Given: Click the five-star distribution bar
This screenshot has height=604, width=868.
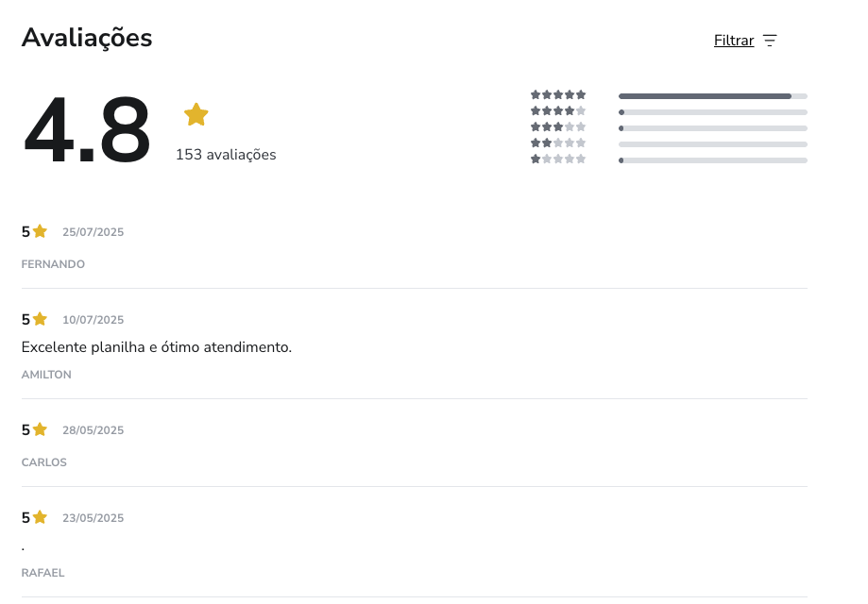Looking at the screenshot, I should point(713,96).
